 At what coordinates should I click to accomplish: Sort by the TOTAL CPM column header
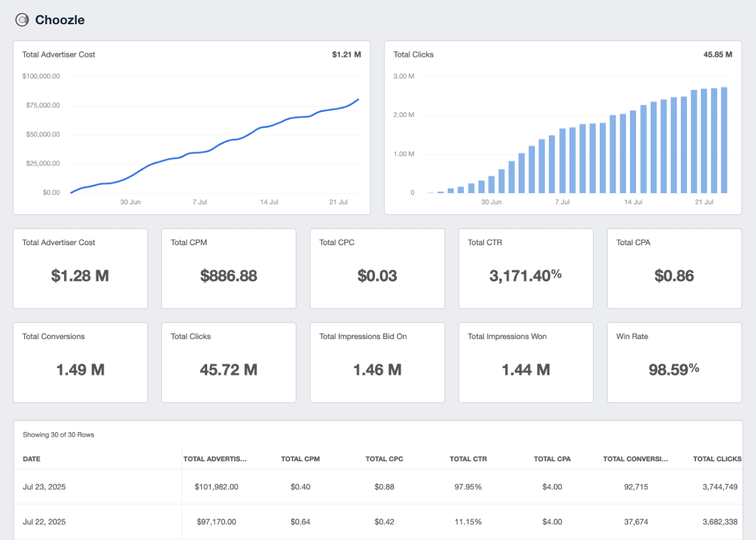tap(300, 459)
